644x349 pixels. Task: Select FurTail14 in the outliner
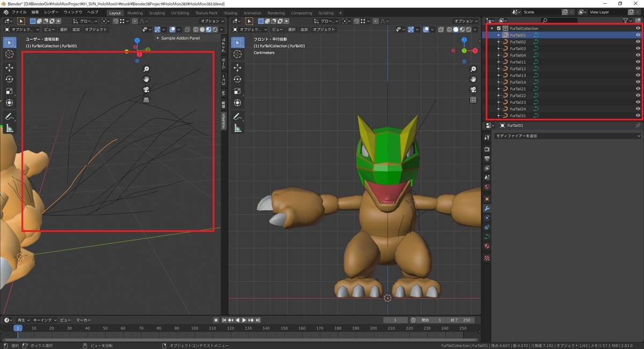tap(518, 82)
